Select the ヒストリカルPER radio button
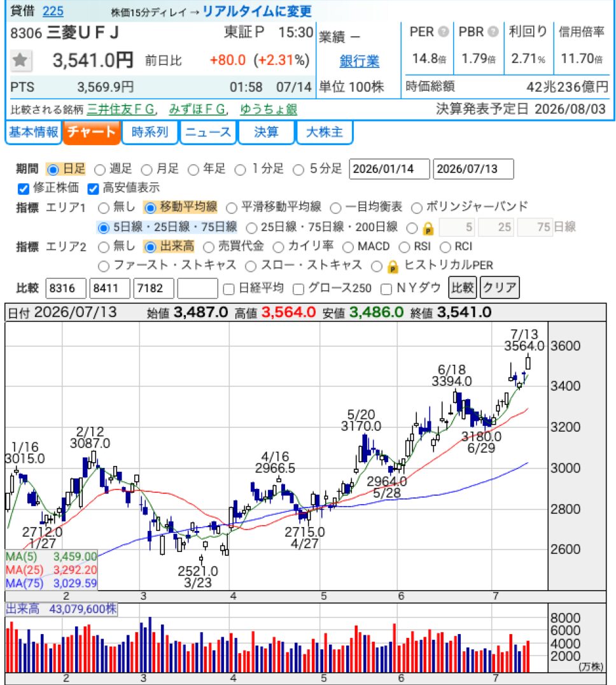Screen dimensions: 616x685 pos(376,266)
